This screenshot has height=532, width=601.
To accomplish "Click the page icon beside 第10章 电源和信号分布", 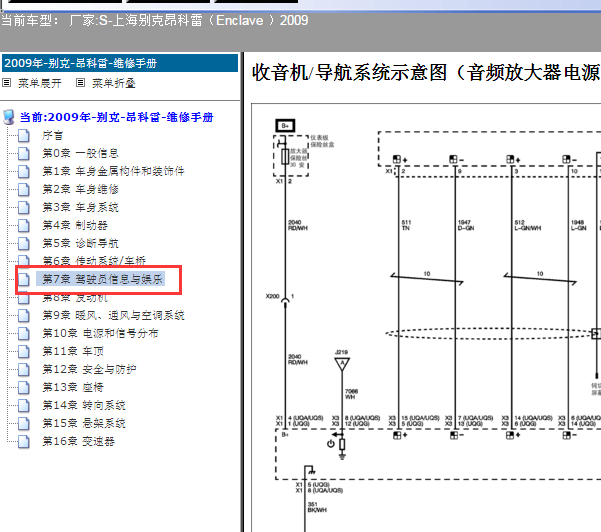I will (x=24, y=333).
